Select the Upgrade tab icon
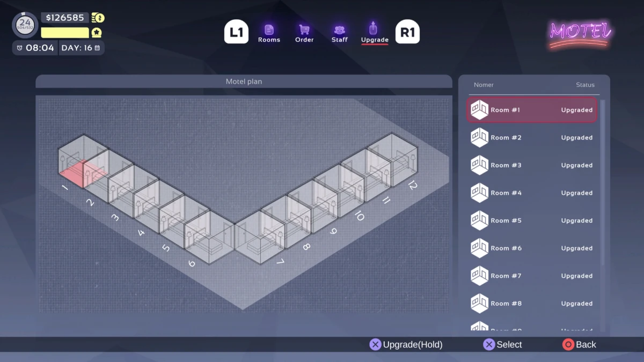Viewport: 644px width, 362px height. click(374, 29)
